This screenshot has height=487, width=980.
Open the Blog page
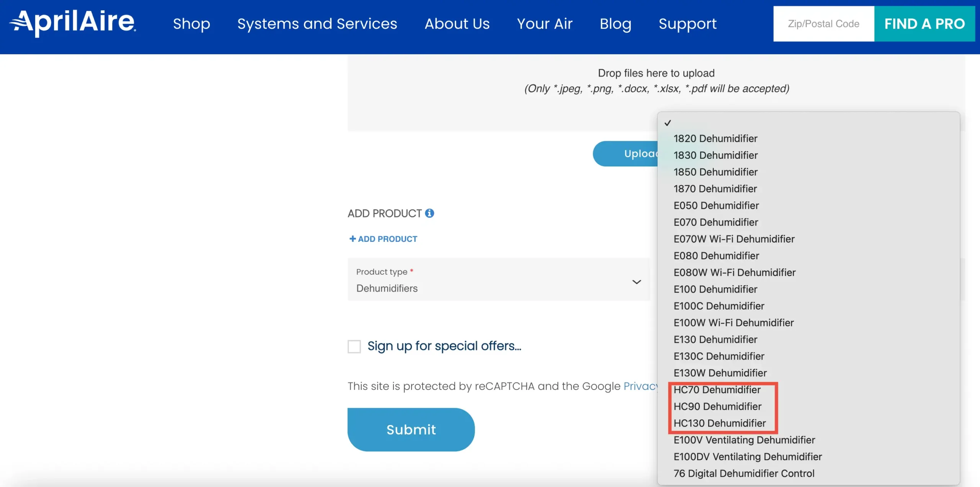(615, 24)
